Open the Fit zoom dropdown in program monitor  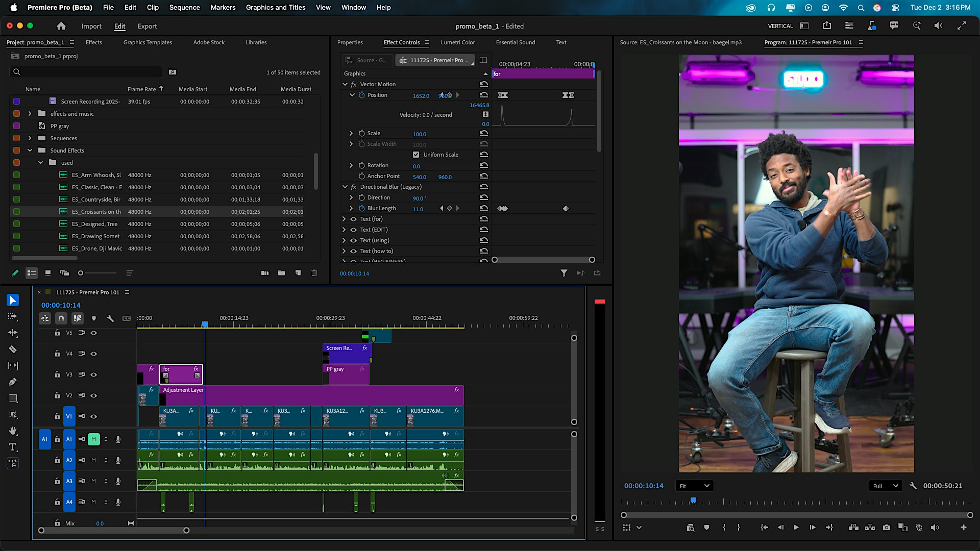click(x=693, y=486)
